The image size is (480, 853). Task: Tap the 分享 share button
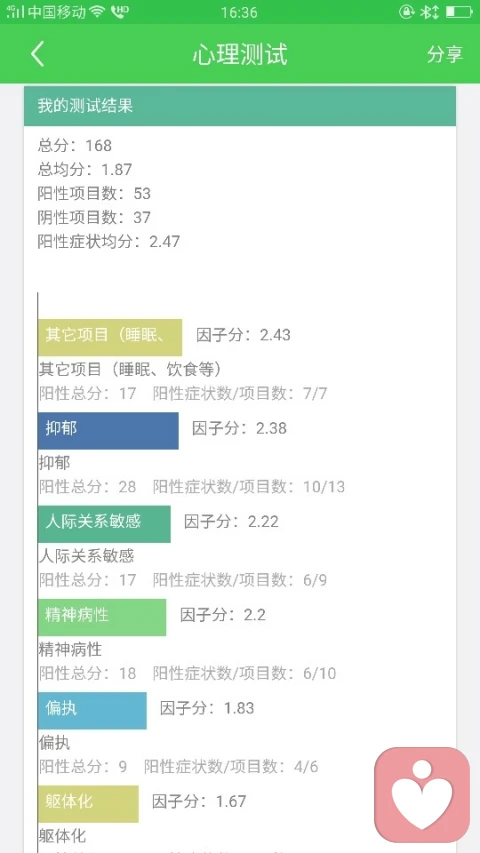pos(445,54)
